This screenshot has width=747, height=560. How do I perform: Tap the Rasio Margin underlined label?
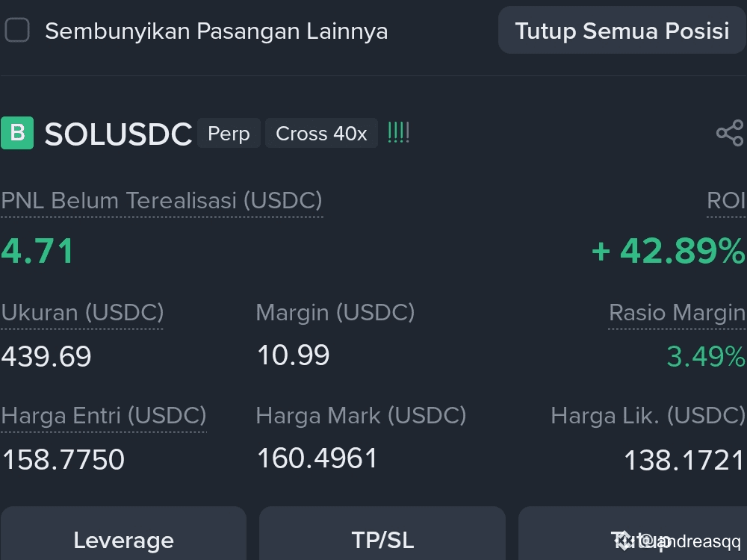677,313
